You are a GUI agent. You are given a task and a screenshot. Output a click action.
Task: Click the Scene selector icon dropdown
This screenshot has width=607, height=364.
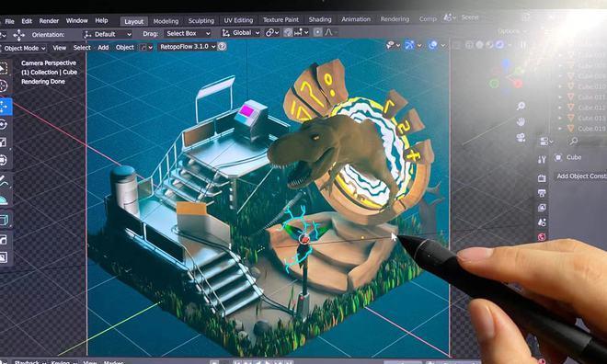[450, 17]
